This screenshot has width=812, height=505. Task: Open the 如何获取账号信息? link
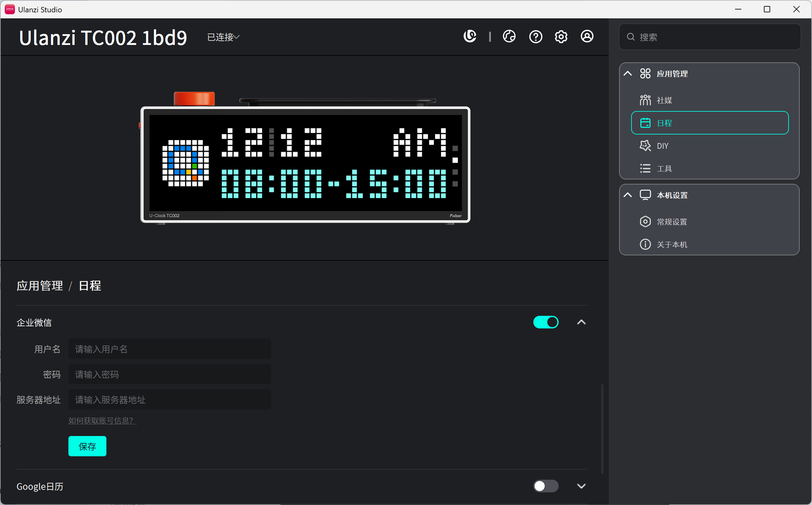click(x=102, y=420)
